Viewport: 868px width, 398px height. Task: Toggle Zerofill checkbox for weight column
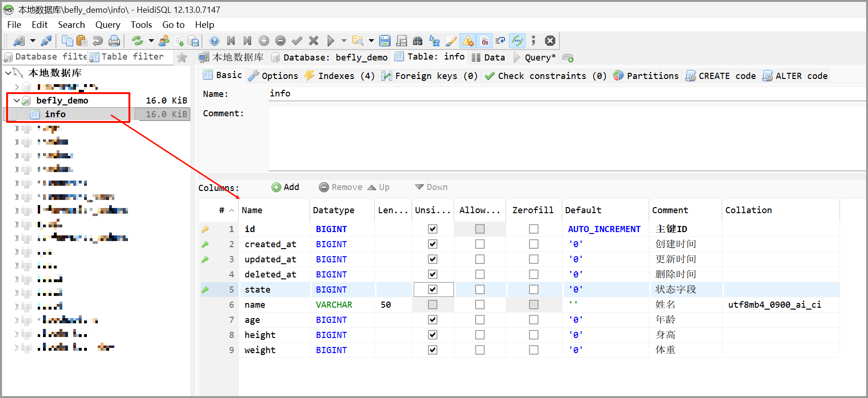coord(534,350)
